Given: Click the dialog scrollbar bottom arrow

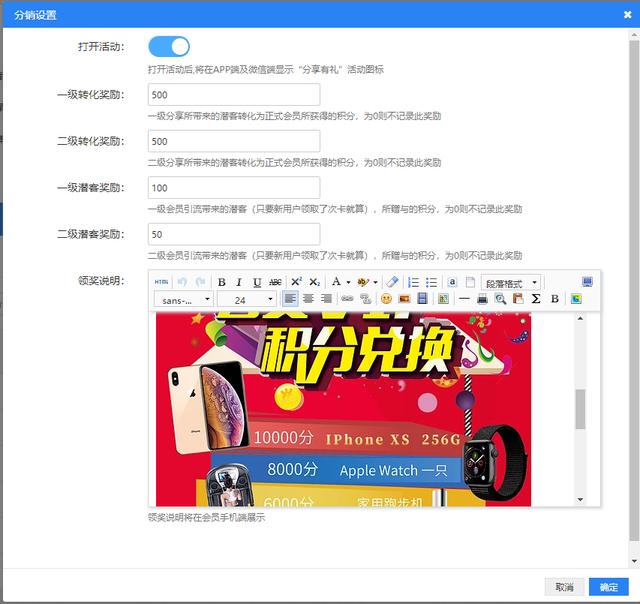Looking at the screenshot, I should (634, 561).
